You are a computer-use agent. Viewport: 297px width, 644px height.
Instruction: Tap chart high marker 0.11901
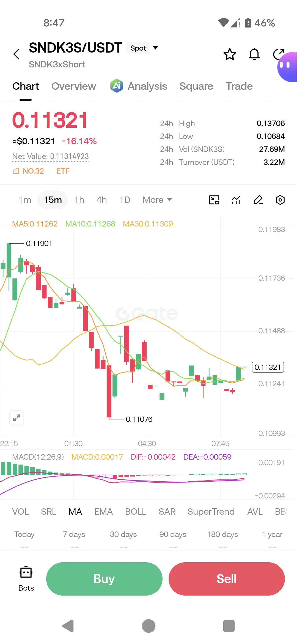[x=39, y=243]
